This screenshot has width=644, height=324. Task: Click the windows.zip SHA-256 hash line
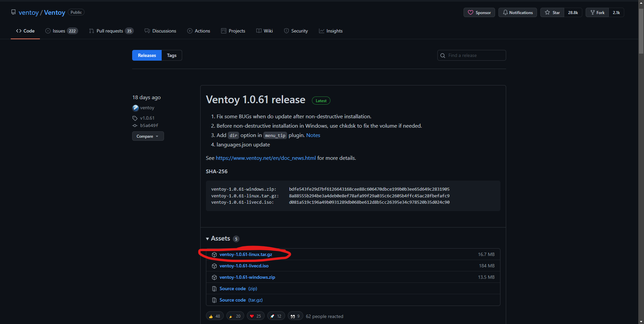(x=330, y=189)
